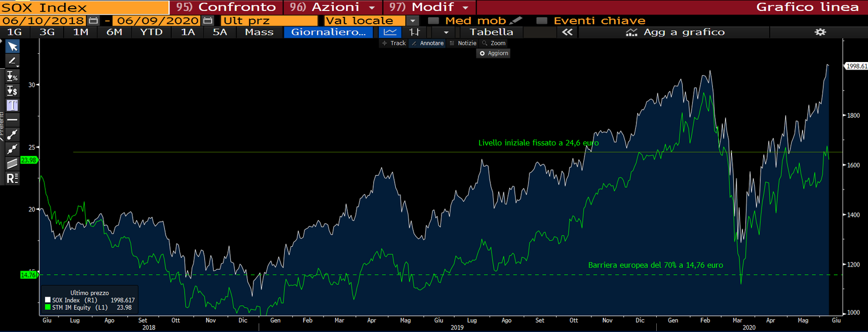Select the percent change measure tool
Image resolution: width=868 pixels, height=332 pixels.
click(12, 76)
